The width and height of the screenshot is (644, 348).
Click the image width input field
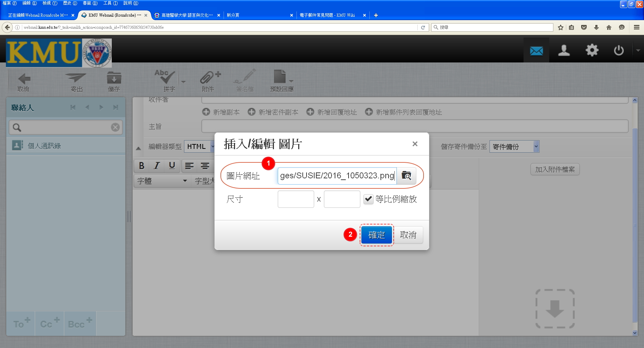point(296,199)
